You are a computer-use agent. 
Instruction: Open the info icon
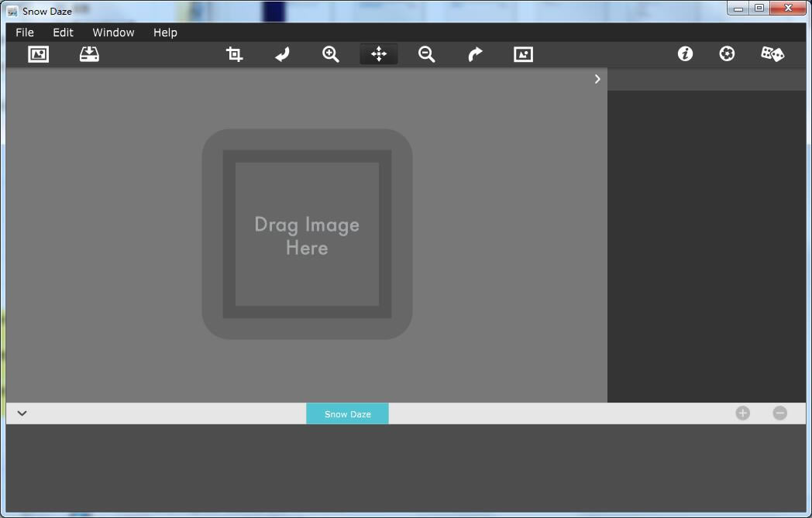point(685,53)
